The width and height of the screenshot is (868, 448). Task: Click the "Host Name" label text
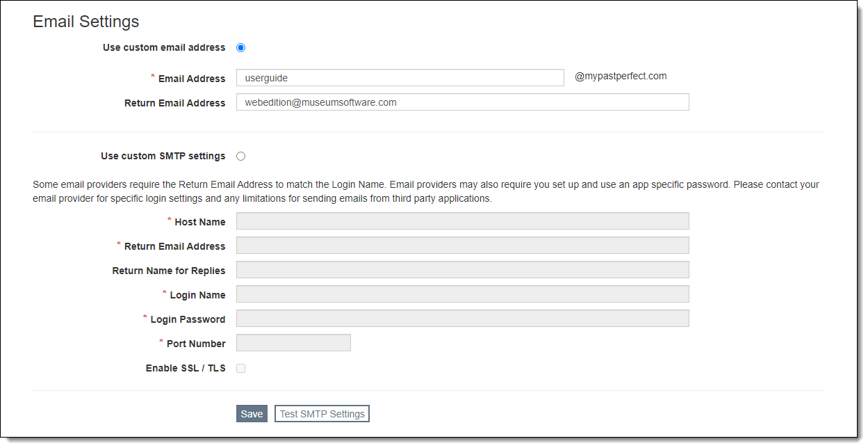(200, 223)
